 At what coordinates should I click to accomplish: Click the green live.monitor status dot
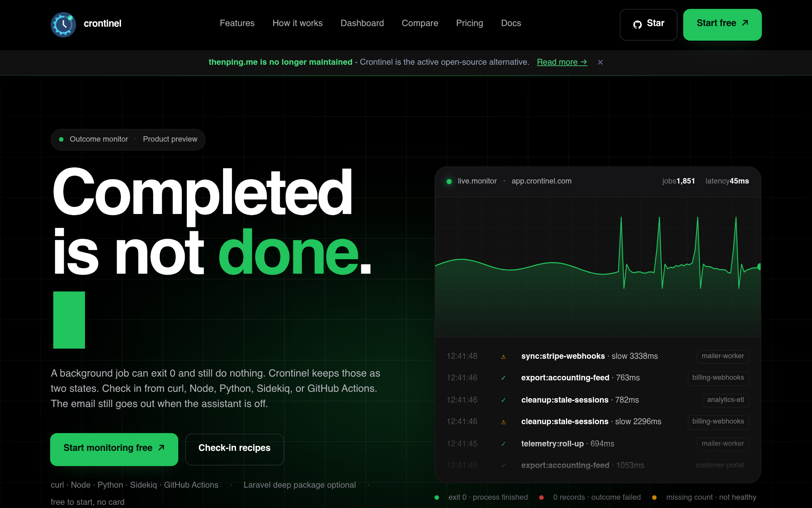[449, 181]
